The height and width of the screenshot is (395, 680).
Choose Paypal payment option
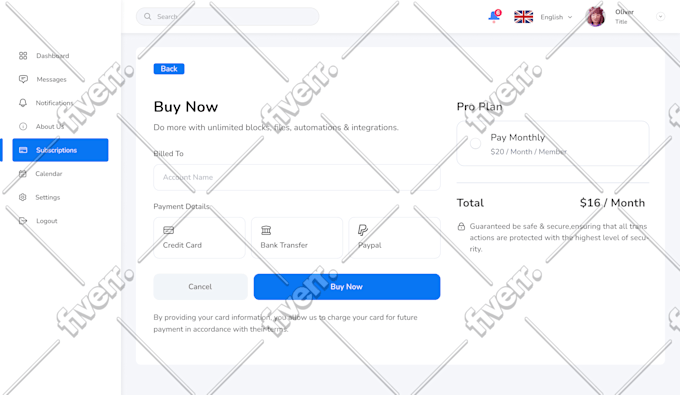(x=395, y=238)
